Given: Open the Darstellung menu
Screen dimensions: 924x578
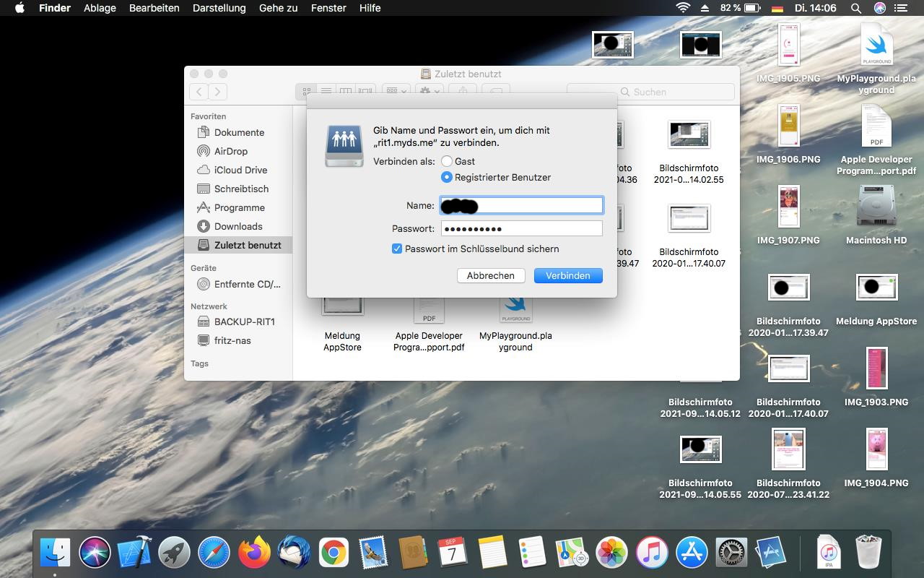Looking at the screenshot, I should 219,8.
